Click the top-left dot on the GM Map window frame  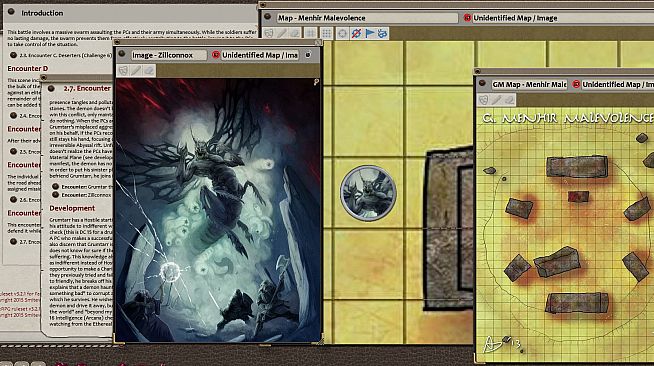pyautogui.click(x=478, y=71)
